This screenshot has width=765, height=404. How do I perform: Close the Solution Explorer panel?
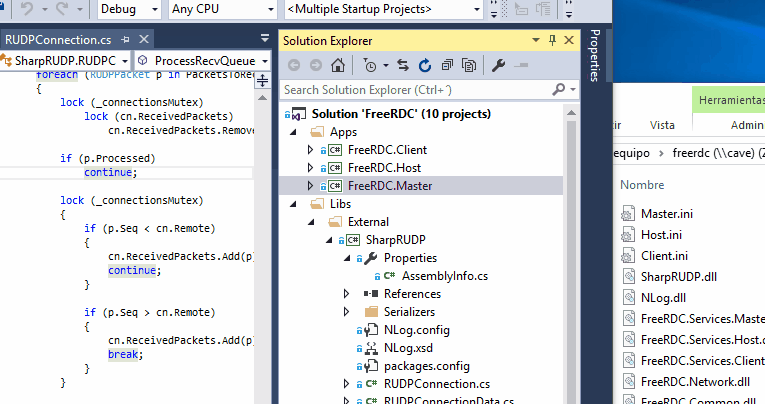[569, 40]
